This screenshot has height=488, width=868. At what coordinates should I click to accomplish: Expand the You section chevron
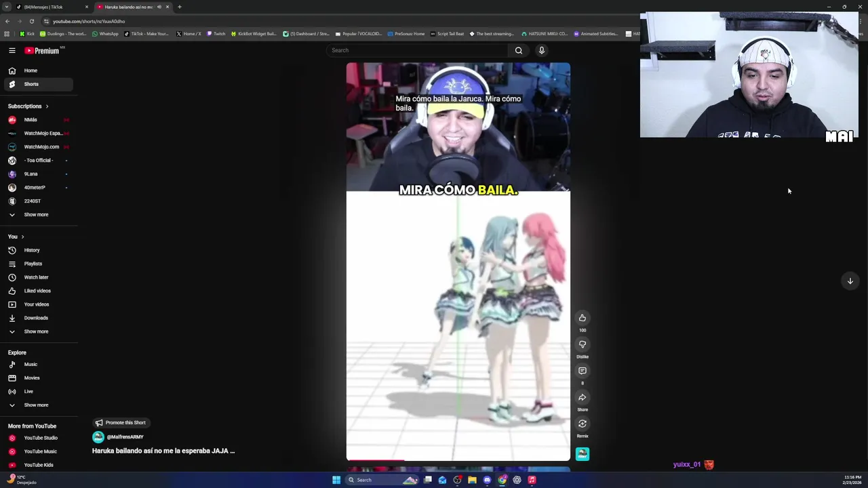click(22, 237)
